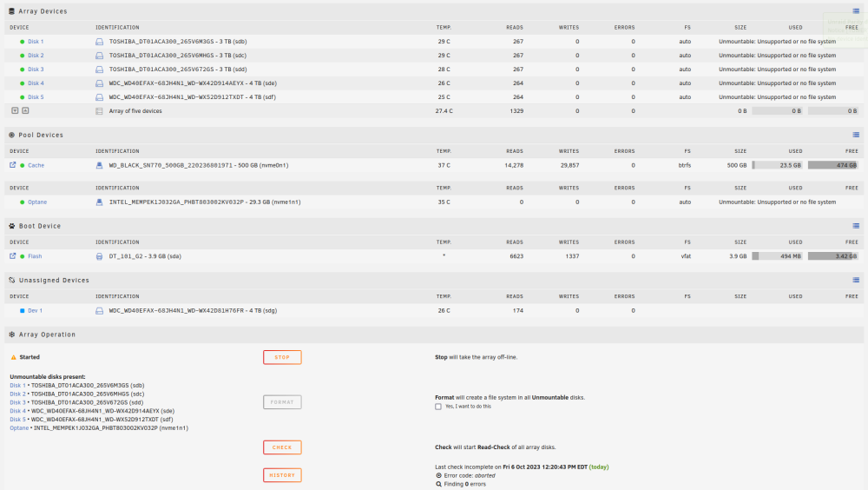868x490 pixels.
Task: Click the Flash free-space bar showing 3.42 GB
Action: (833, 256)
